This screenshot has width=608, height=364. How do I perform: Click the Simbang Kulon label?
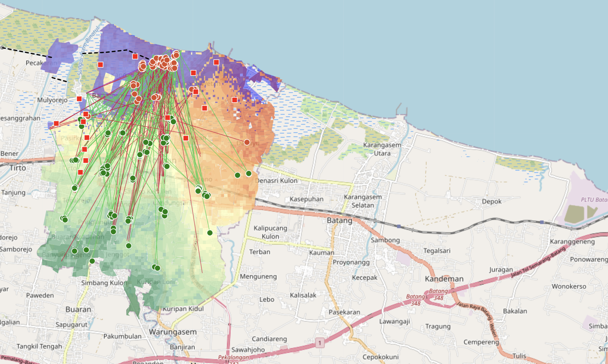104,283
